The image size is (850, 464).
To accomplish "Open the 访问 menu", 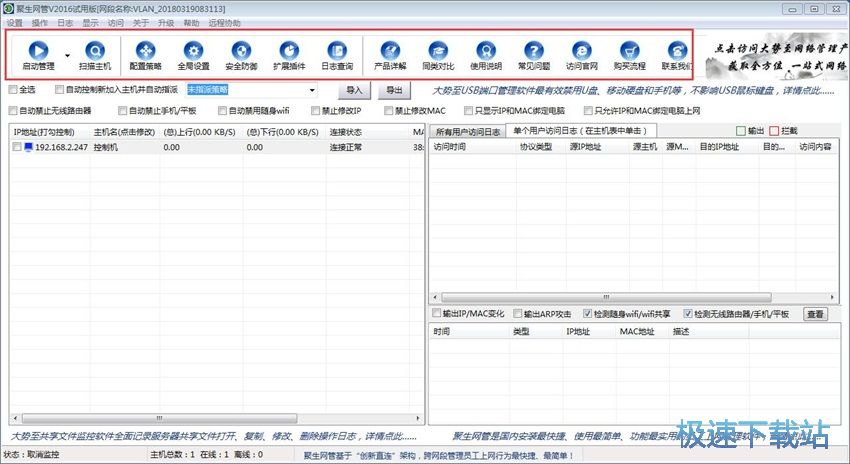I will (x=115, y=23).
